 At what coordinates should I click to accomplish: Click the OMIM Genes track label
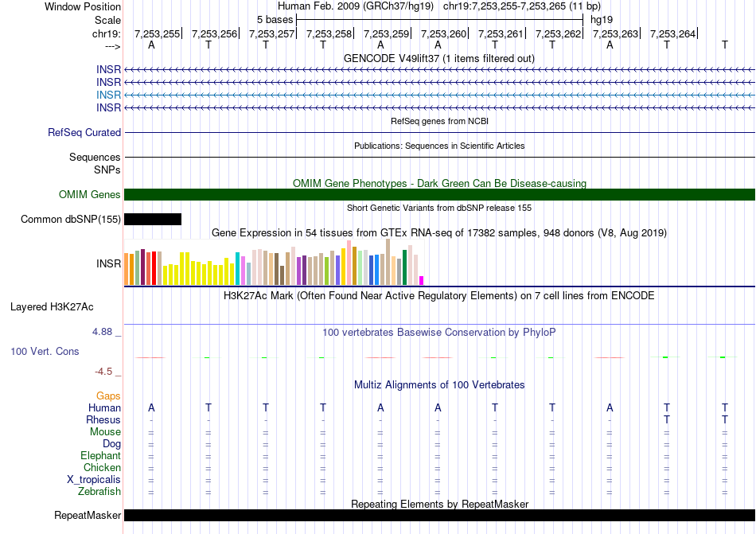(89, 195)
